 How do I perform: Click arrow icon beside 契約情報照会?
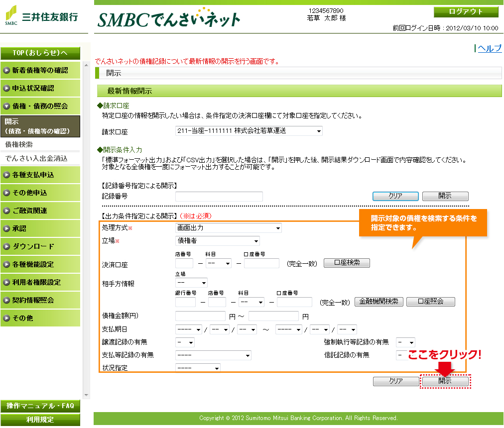point(6,301)
